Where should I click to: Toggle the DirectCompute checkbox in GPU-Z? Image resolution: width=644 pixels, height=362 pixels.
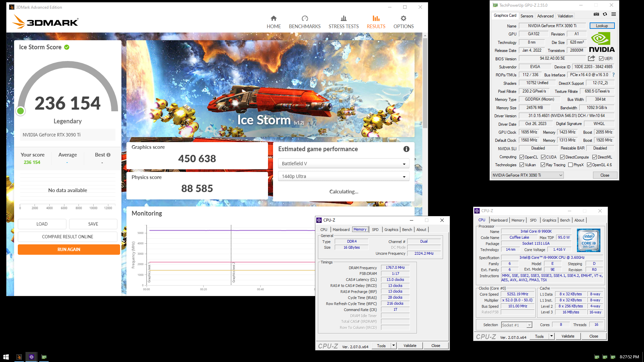coord(562,157)
